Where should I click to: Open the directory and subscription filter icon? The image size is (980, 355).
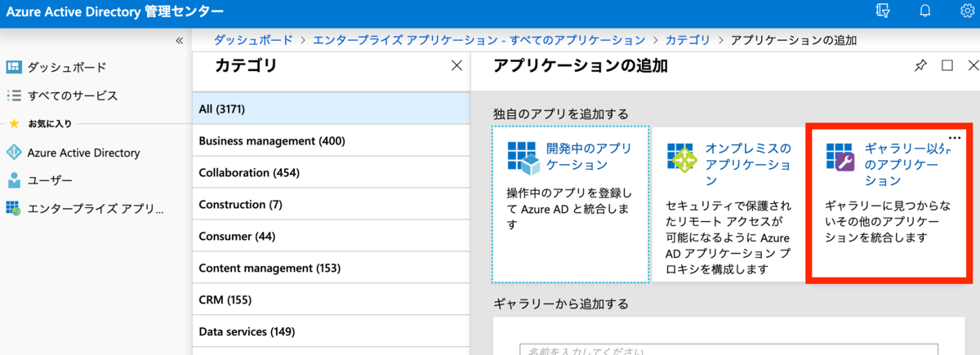883,11
